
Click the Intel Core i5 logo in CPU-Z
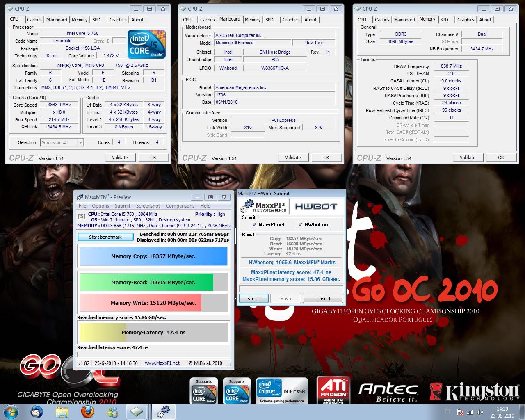(x=146, y=44)
